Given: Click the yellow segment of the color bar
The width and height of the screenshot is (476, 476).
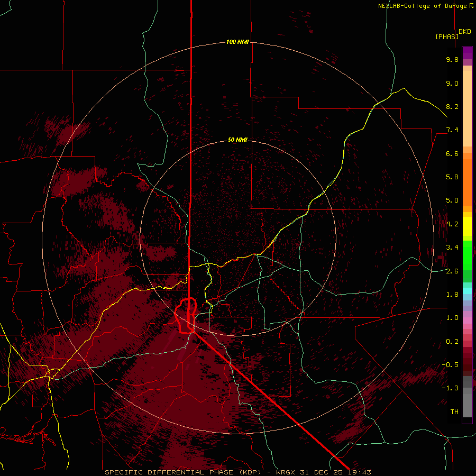Looking at the screenshot, I should pos(467,226).
